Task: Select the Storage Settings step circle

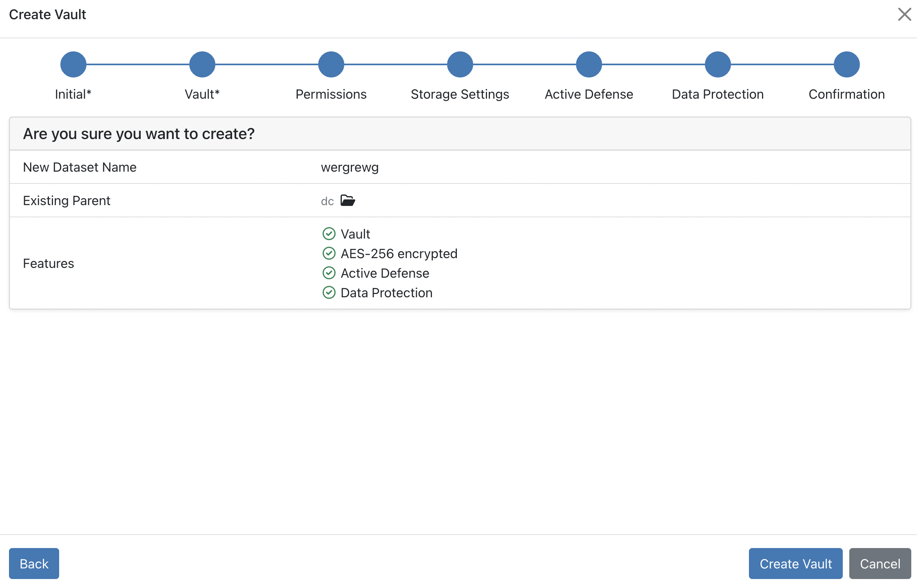Action: [x=460, y=64]
